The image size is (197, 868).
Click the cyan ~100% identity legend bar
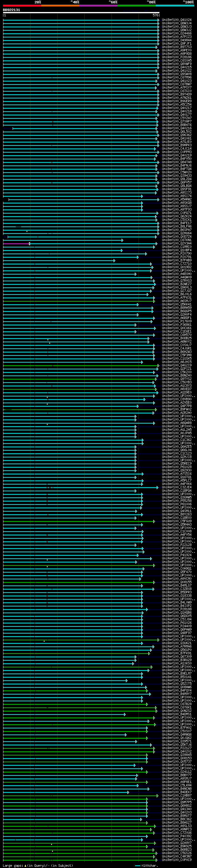[x=175, y=6]
